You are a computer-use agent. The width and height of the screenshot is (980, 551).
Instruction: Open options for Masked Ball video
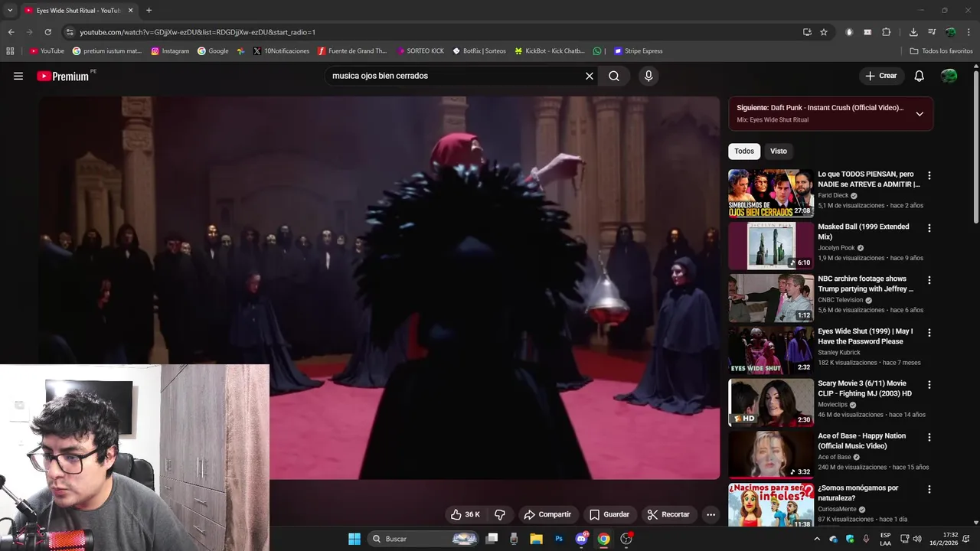[x=929, y=228]
